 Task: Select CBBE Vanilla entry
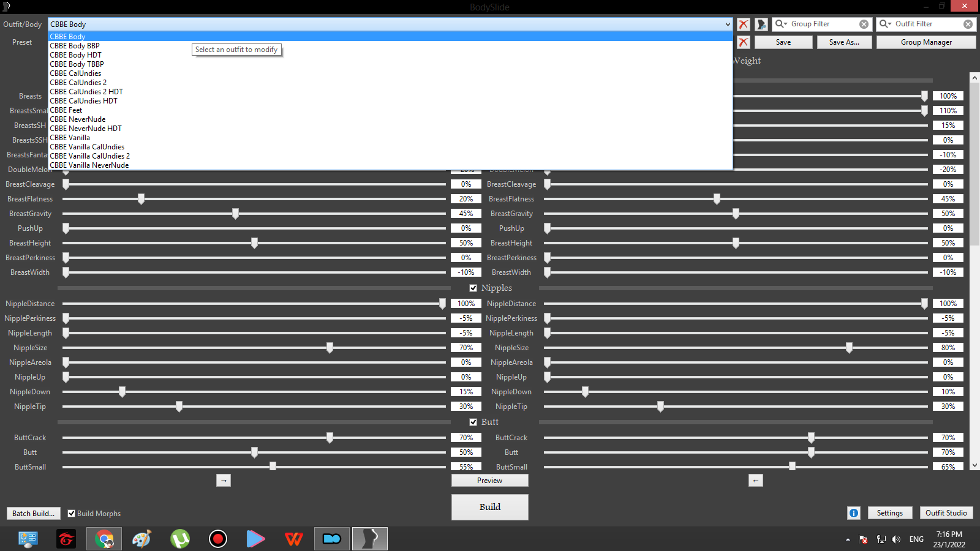tap(390, 138)
